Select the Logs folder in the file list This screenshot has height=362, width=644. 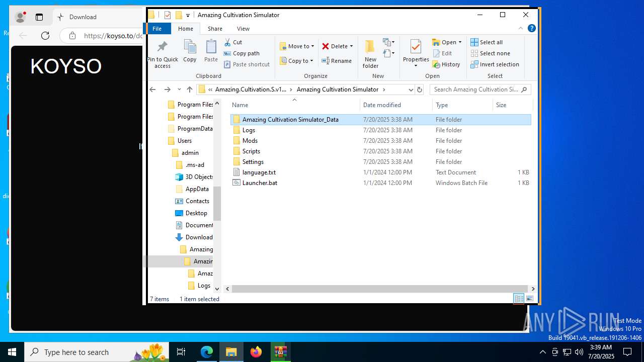[x=380, y=130]
